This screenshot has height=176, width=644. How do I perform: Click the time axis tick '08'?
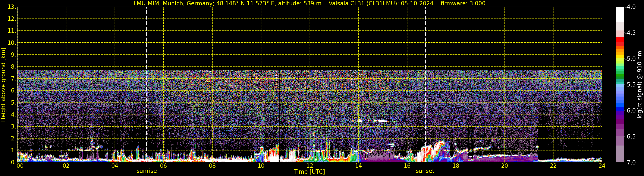pos(212,166)
